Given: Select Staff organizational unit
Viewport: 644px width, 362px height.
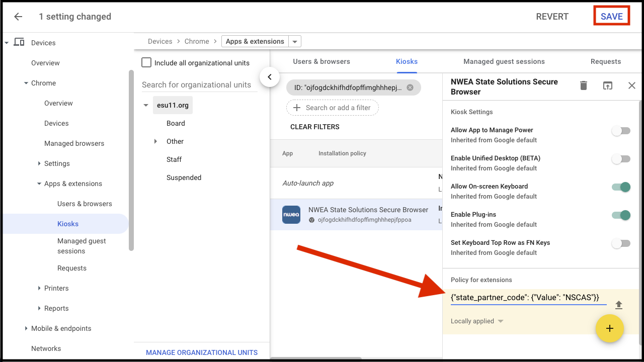Looking at the screenshot, I should click(x=174, y=159).
